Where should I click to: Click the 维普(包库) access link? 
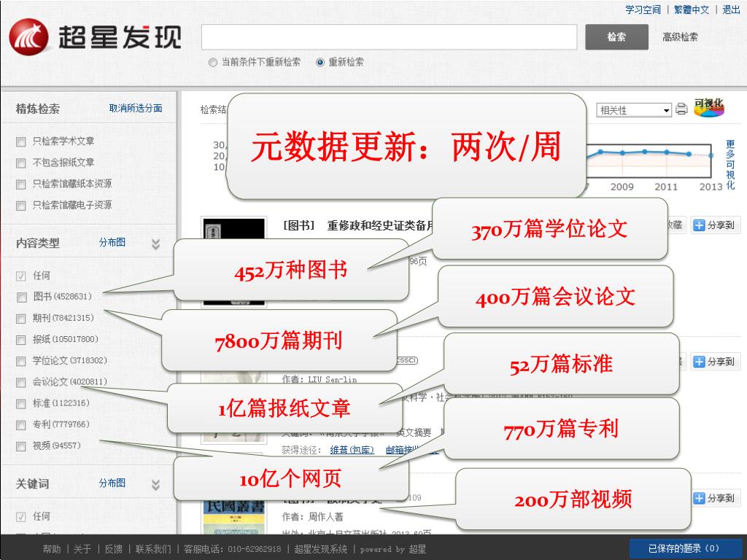[x=352, y=450]
